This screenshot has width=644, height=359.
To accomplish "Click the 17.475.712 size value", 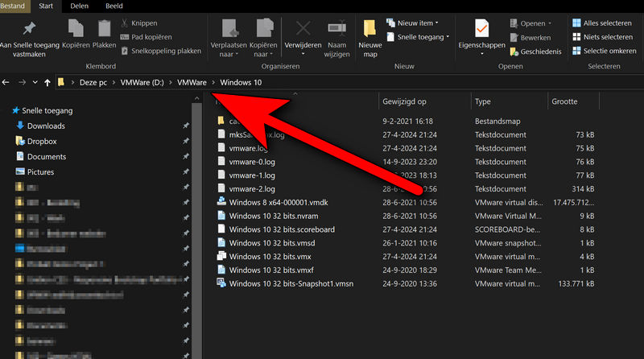I will (573, 203).
